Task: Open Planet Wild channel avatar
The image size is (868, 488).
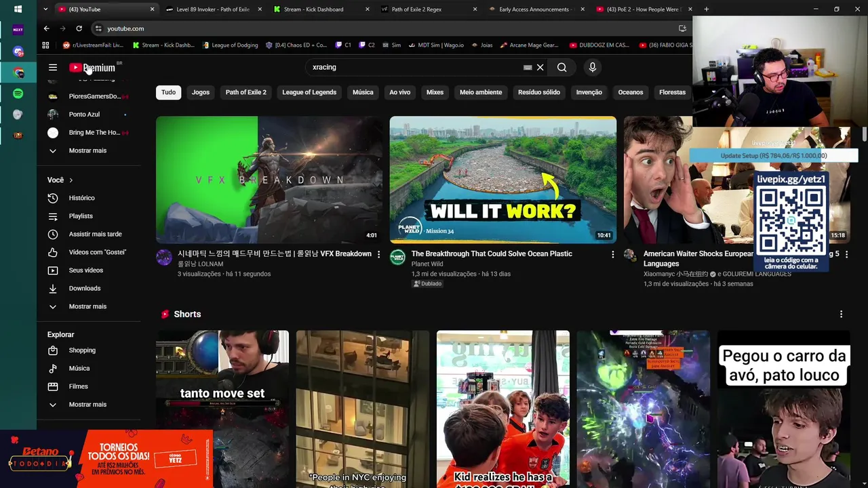Action: [397, 257]
